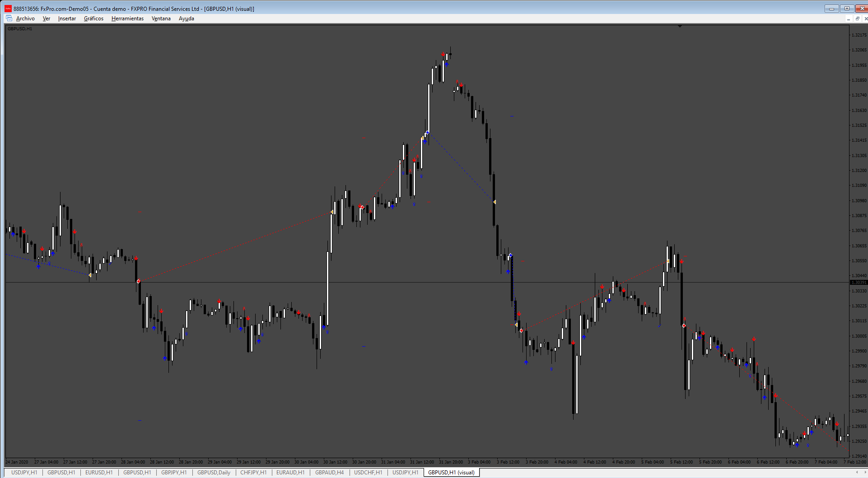This screenshot has width=868, height=478.
Task: Click time axis label 7 Feb 04:00
Action: coord(826,462)
